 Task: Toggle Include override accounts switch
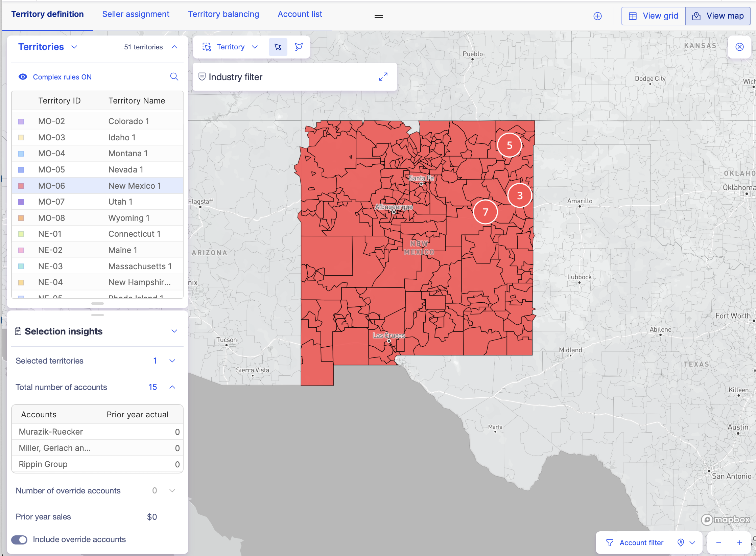pos(19,539)
